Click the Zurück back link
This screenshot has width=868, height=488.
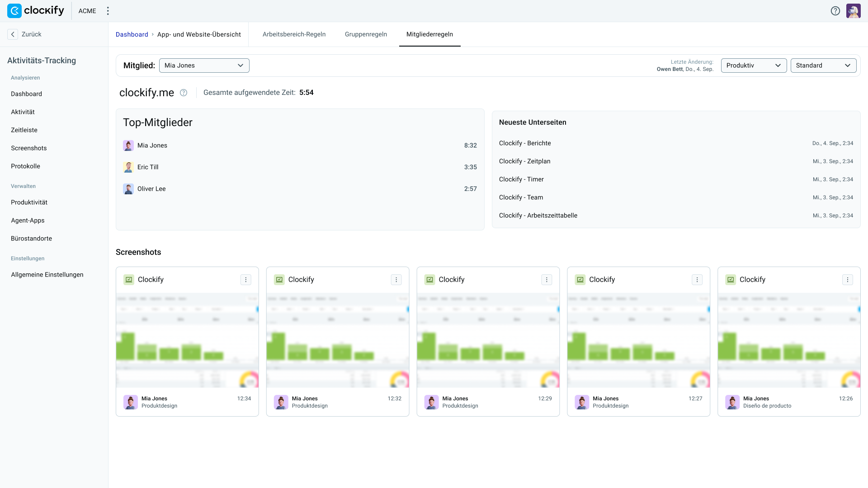pos(32,34)
